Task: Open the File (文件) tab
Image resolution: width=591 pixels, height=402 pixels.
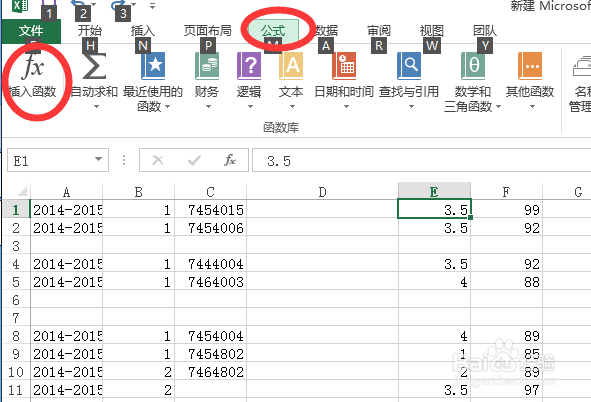Action: click(31, 31)
